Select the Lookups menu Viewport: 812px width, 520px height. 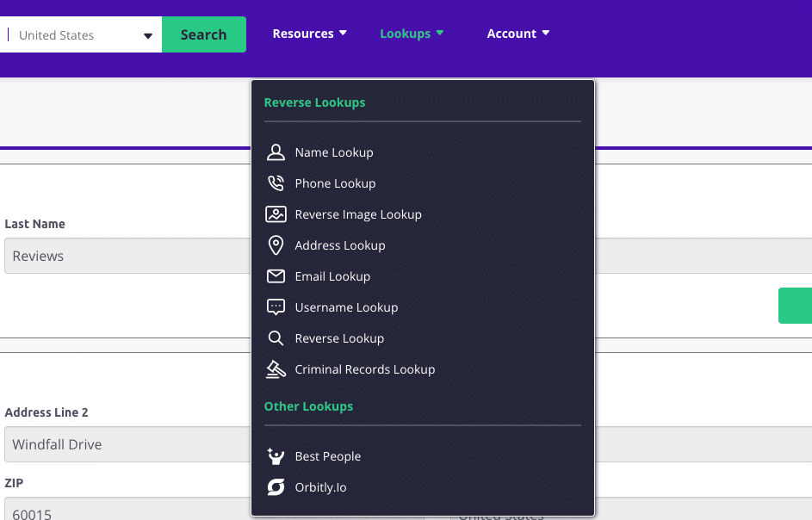coord(412,33)
